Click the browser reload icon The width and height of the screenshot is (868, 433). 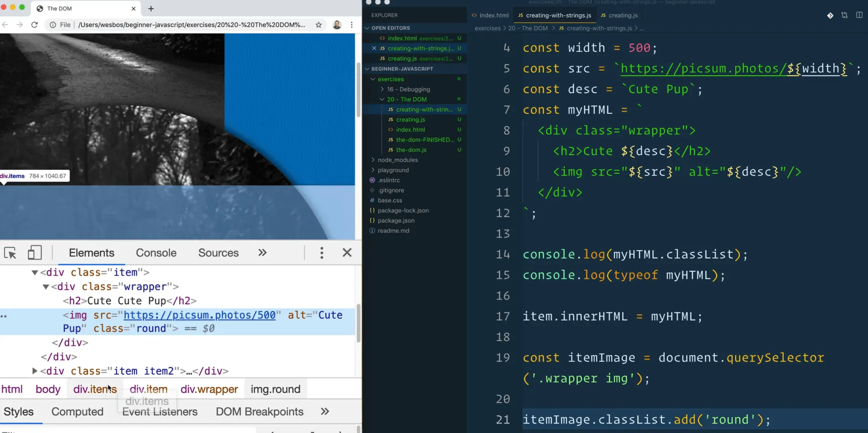35,25
